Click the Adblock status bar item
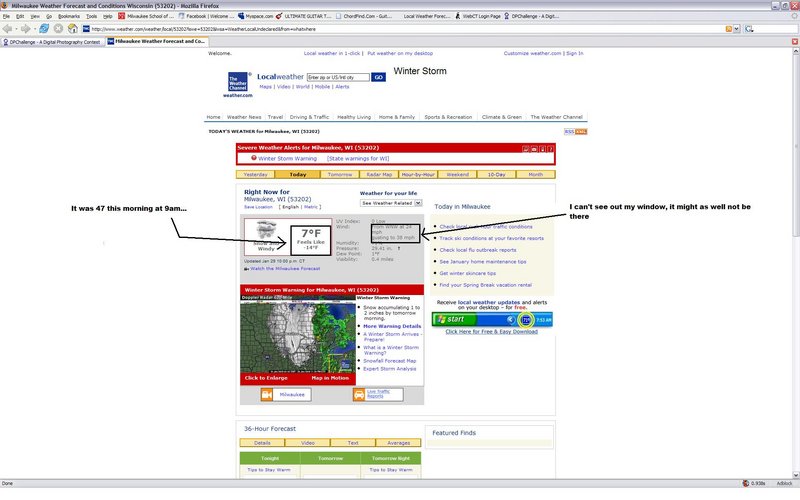Screen dimensions: 800x500 tap(784, 483)
